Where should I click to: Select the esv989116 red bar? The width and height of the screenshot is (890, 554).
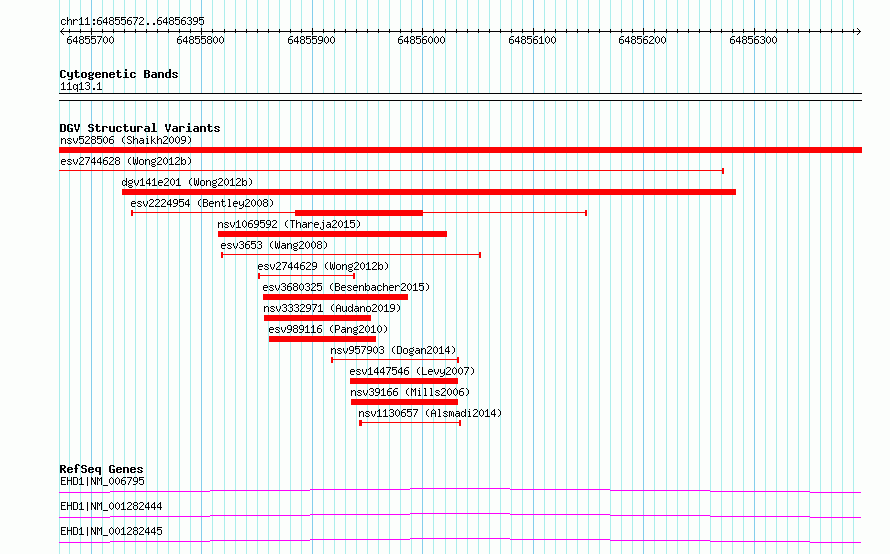pyautogui.click(x=322, y=339)
